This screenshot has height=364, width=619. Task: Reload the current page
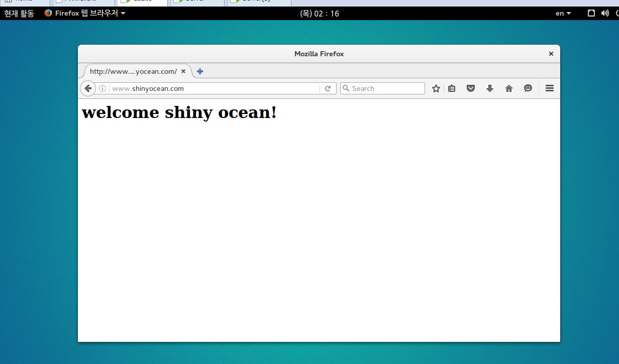pos(328,88)
